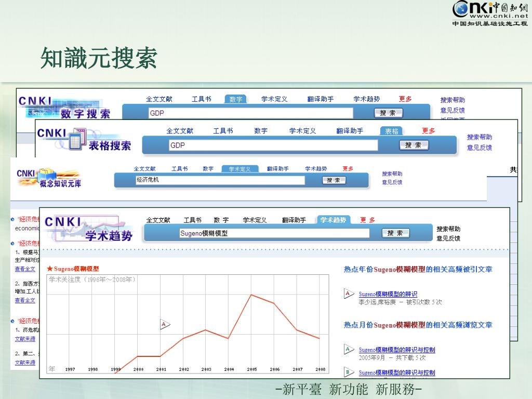Click 更多 in the 表格搜索 window
Screen dimensions: 532x399
point(428,131)
